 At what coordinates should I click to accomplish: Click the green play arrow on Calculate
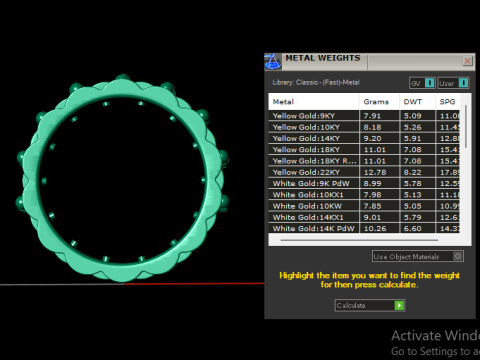(x=399, y=305)
